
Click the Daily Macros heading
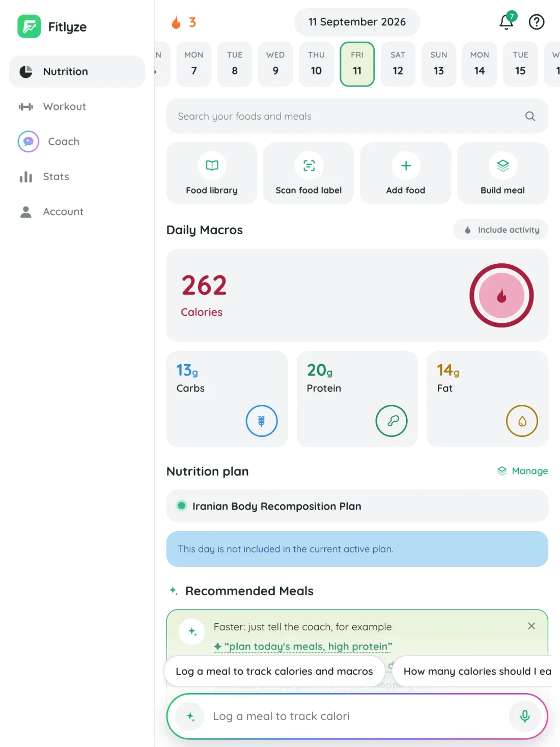(205, 230)
